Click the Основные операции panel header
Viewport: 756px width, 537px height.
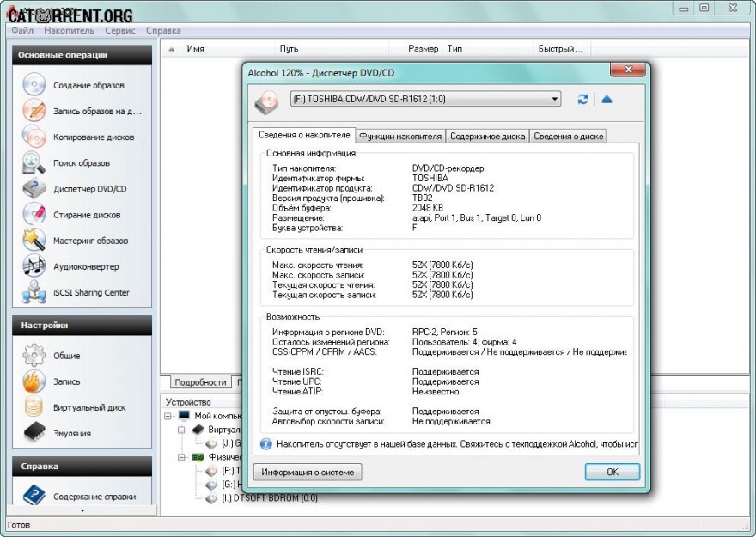pyautogui.click(x=82, y=55)
